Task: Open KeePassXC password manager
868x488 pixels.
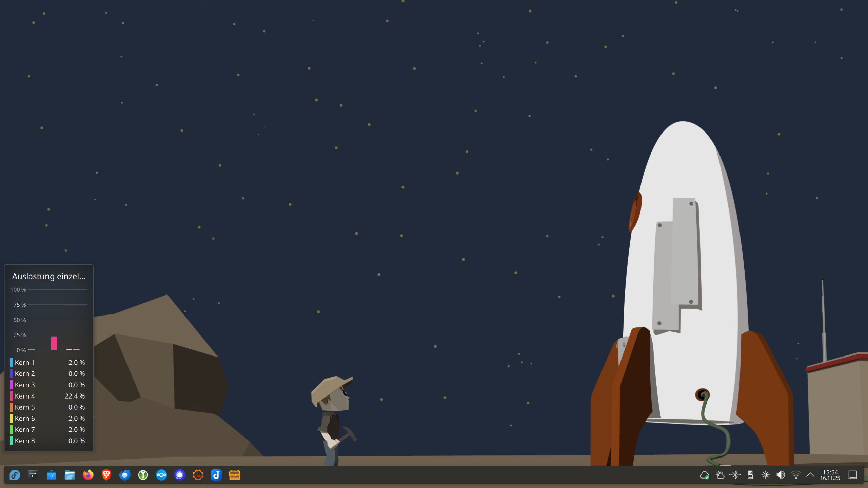Action: [143, 475]
